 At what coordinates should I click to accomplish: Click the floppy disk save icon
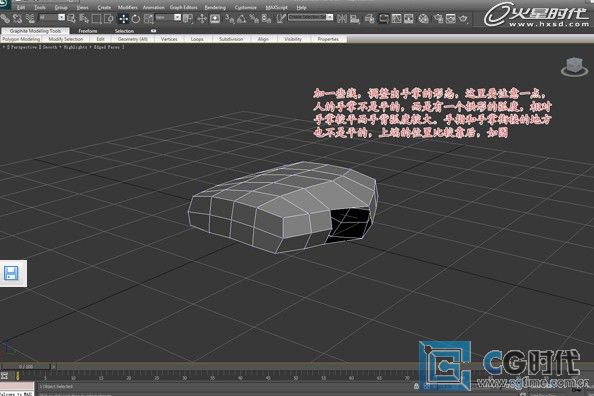[11, 273]
